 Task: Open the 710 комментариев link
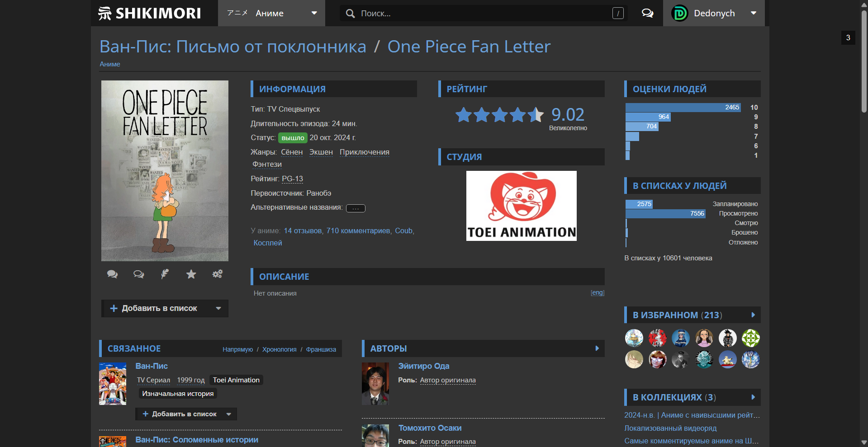coord(358,231)
